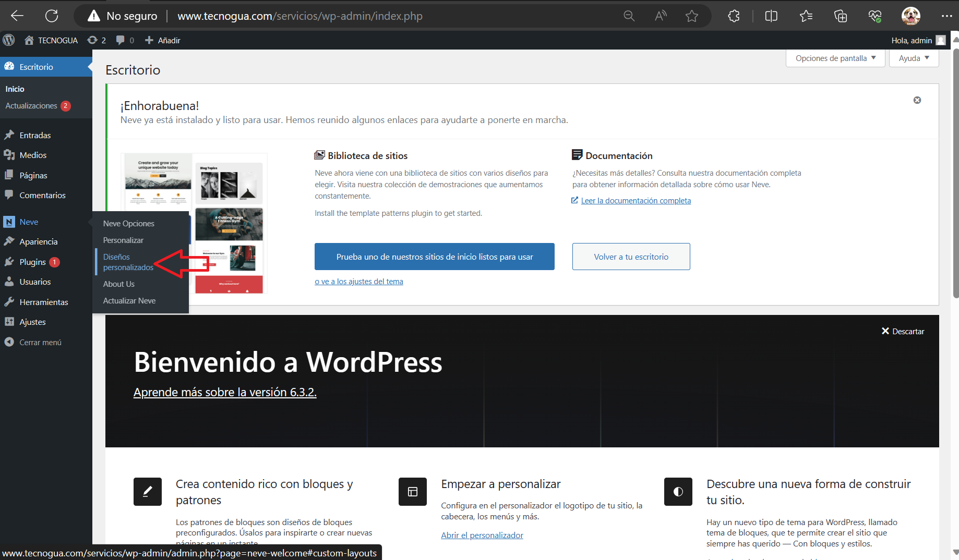Add page to favorites with star icon
Screen dimensions: 959x560
point(692,16)
